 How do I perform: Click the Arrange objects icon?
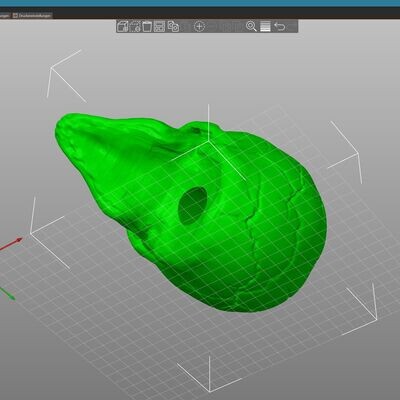click(159, 26)
